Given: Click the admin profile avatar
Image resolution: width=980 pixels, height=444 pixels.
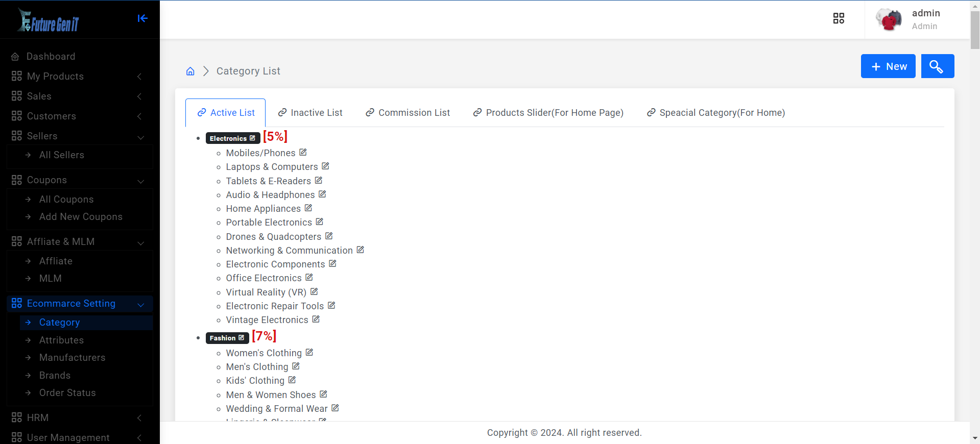Looking at the screenshot, I should click(889, 19).
